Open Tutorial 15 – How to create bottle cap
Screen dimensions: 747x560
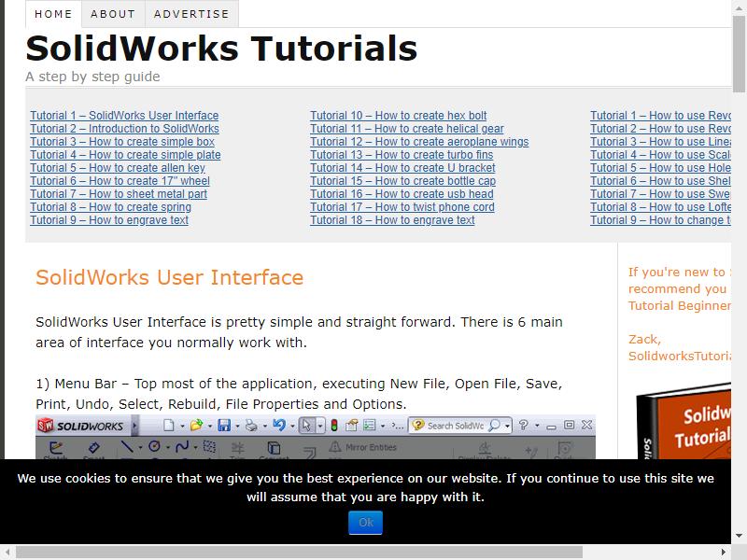(x=403, y=181)
